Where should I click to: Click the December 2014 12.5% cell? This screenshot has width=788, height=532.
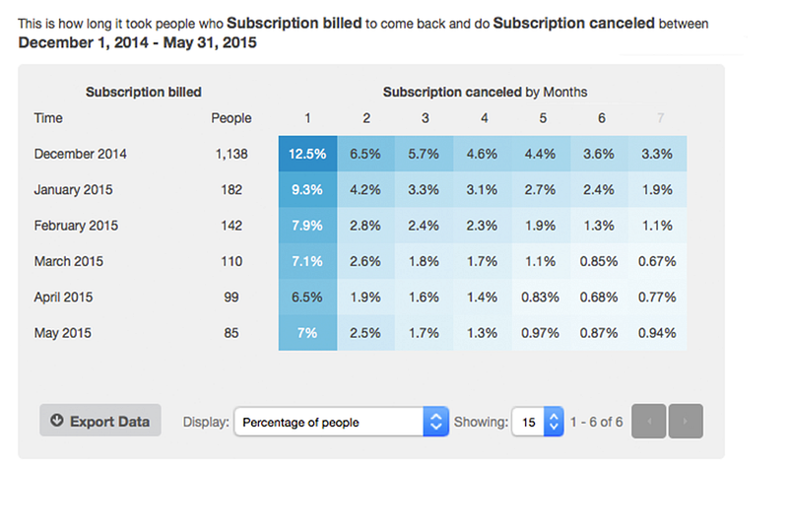tap(307, 154)
